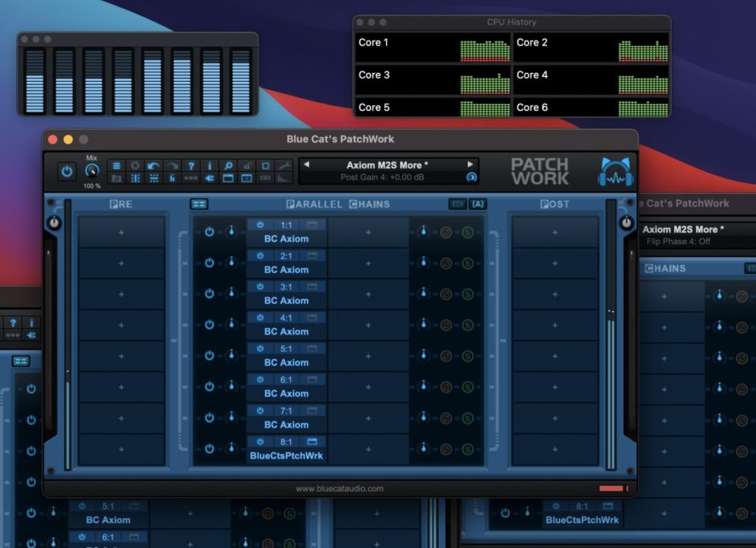Viewport: 756px width, 548px height.
Task: Click the plug connector icon in toolbar
Action: click(x=209, y=178)
